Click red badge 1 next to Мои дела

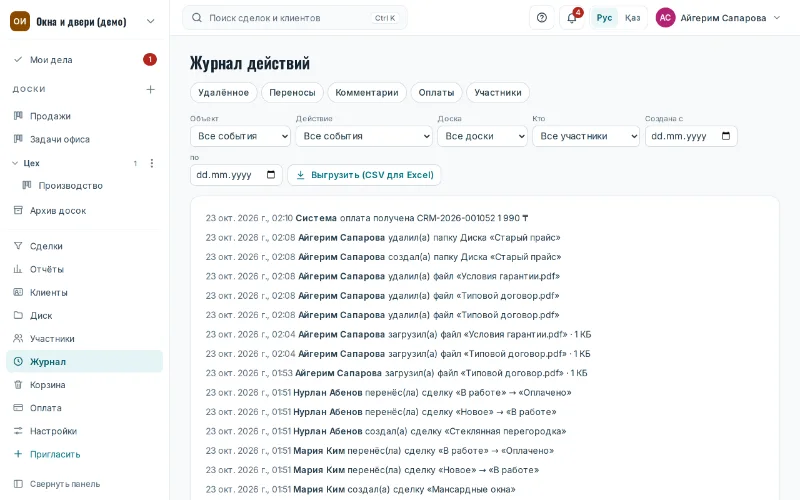click(150, 60)
